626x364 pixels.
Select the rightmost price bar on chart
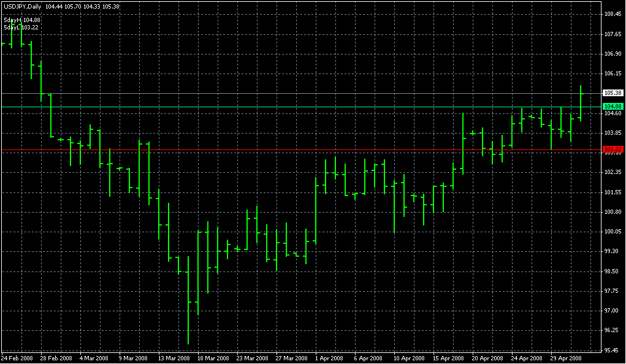tap(581, 103)
